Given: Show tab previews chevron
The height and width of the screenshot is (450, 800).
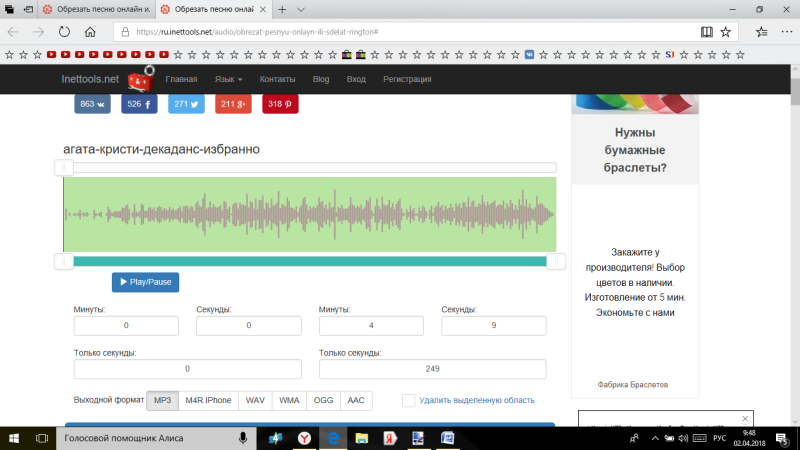Looking at the screenshot, I should (301, 9).
